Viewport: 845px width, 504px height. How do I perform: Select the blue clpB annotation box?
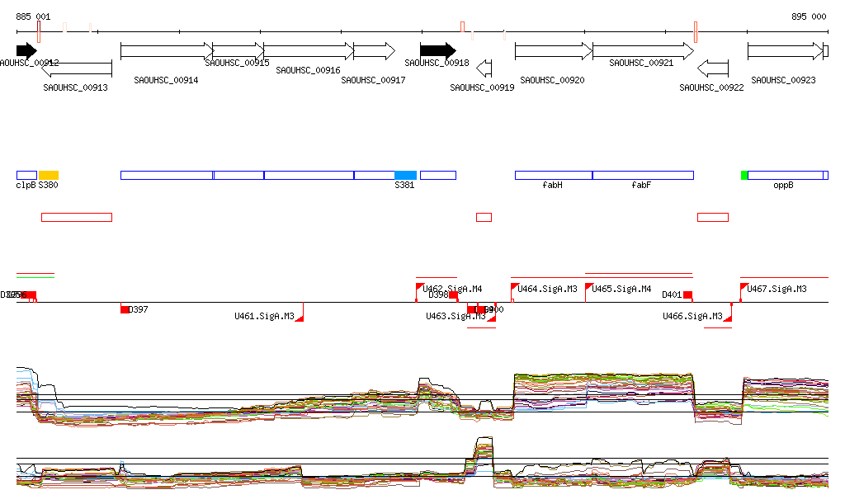(x=26, y=175)
